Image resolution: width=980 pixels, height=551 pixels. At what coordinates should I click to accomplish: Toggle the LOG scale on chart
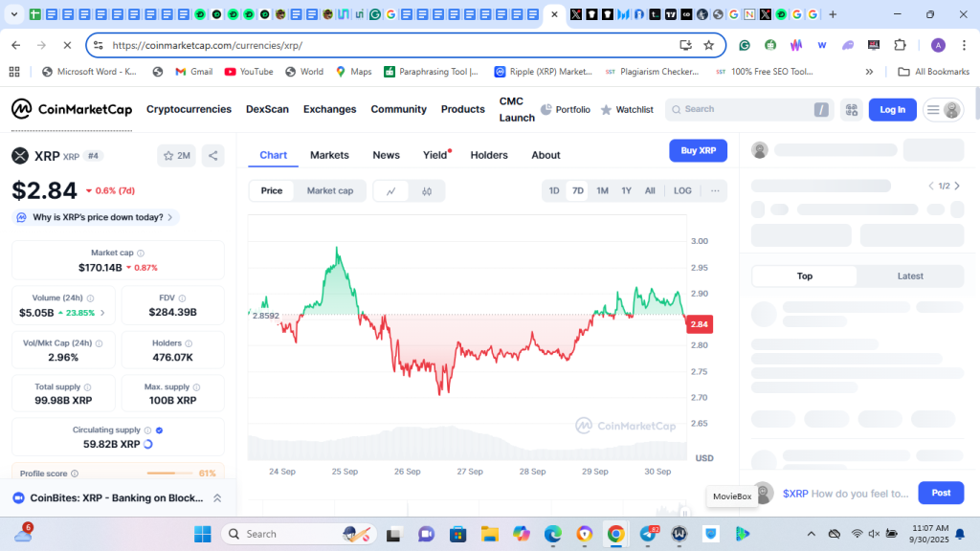(x=682, y=190)
